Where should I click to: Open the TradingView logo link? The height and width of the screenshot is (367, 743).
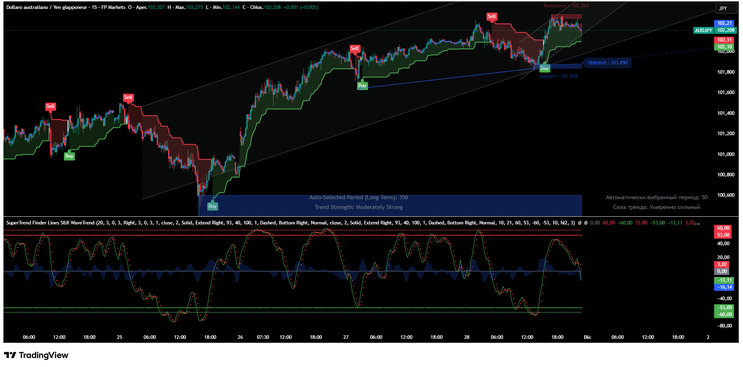[36, 355]
